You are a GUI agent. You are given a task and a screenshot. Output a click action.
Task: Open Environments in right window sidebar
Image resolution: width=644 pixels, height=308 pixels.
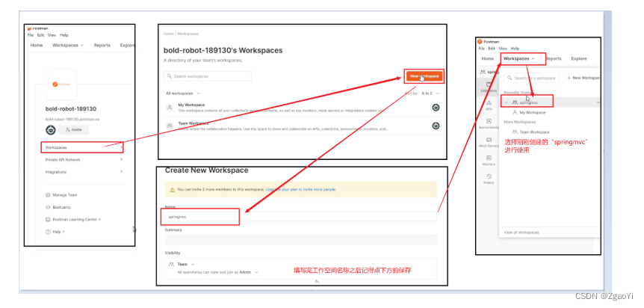pos(489,124)
